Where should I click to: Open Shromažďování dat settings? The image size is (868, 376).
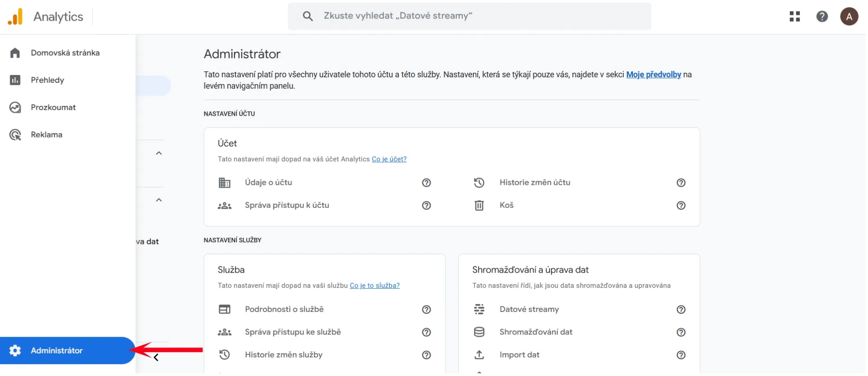coord(536,332)
